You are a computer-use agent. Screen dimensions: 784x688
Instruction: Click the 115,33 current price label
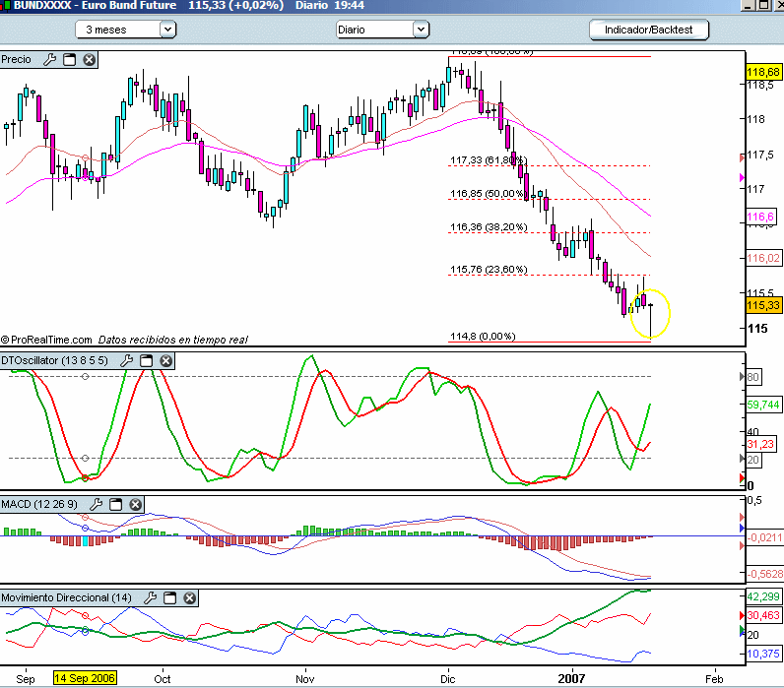(763, 305)
